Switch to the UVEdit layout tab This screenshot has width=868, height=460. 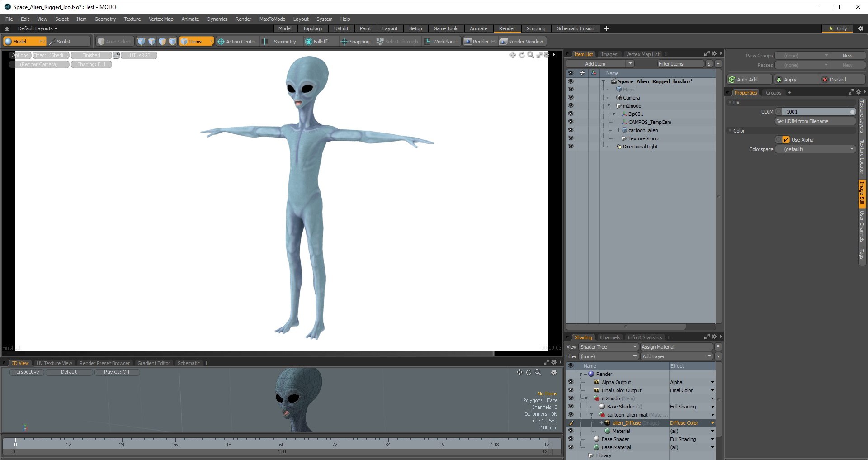(341, 28)
